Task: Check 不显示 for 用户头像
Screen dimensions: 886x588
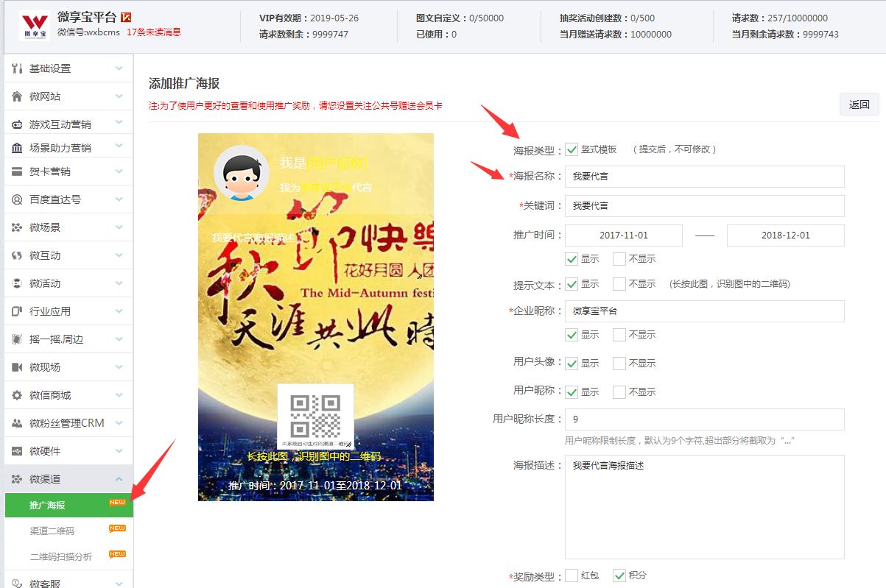Action: click(x=619, y=364)
